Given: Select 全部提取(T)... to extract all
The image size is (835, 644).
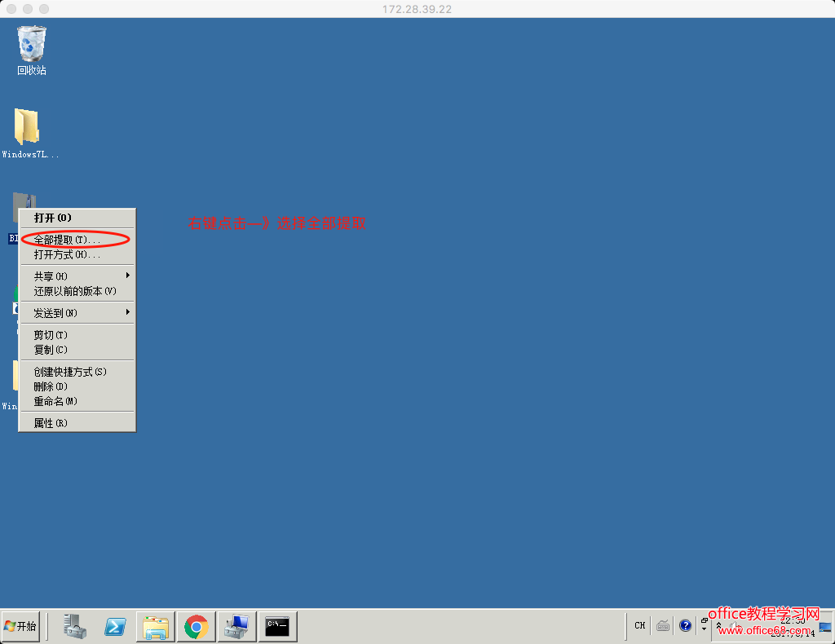Looking at the screenshot, I should [x=77, y=240].
